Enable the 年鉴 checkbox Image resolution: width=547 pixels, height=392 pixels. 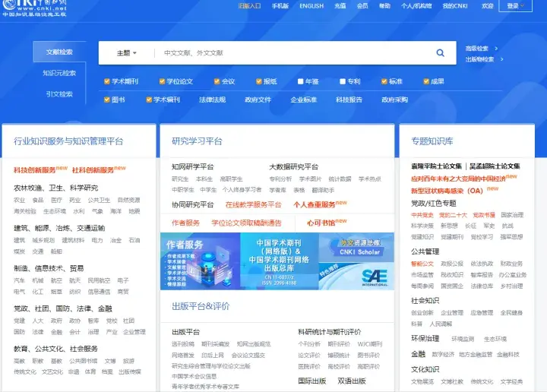(299, 81)
